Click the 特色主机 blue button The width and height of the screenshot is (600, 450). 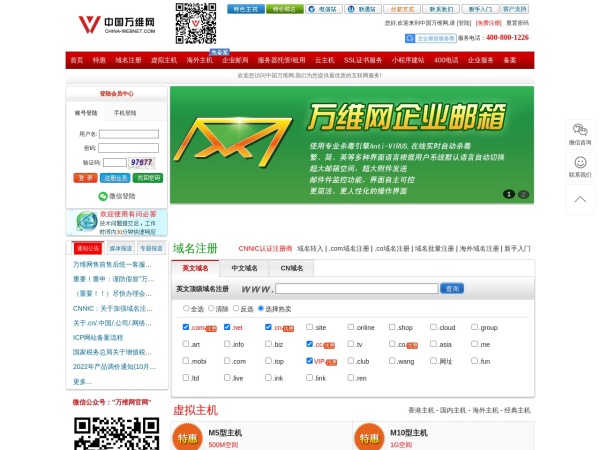pos(246,9)
